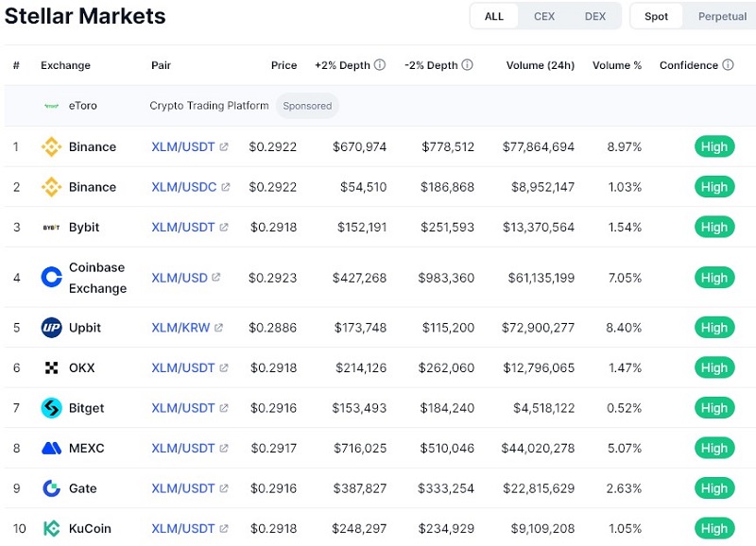Viewport: 756px width, 546px height.
Task: Sort by Pair column header
Action: click(x=161, y=65)
